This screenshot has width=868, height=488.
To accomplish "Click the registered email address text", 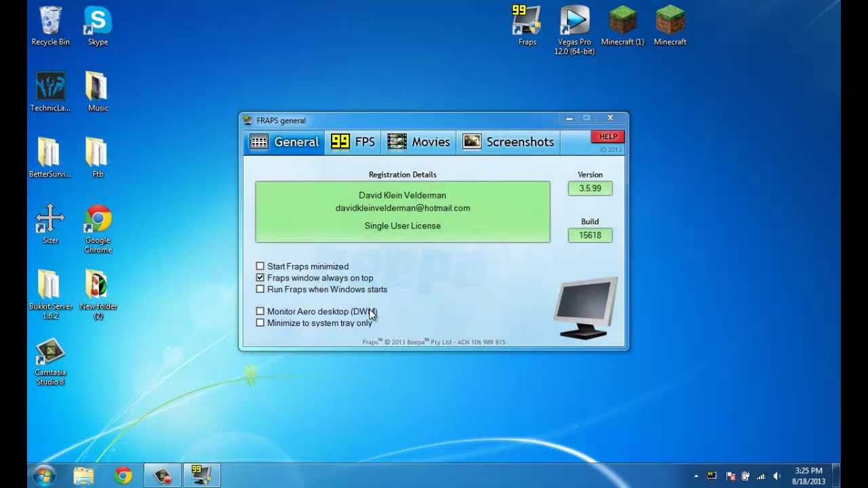I will pos(403,208).
